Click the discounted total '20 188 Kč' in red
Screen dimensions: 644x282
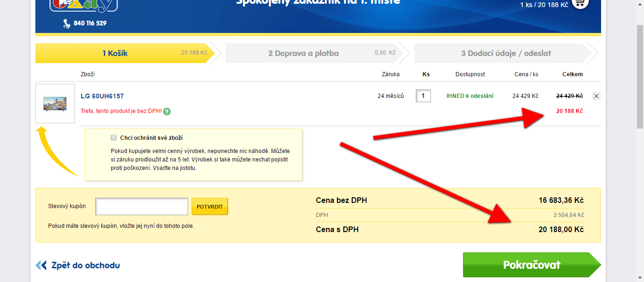click(570, 111)
